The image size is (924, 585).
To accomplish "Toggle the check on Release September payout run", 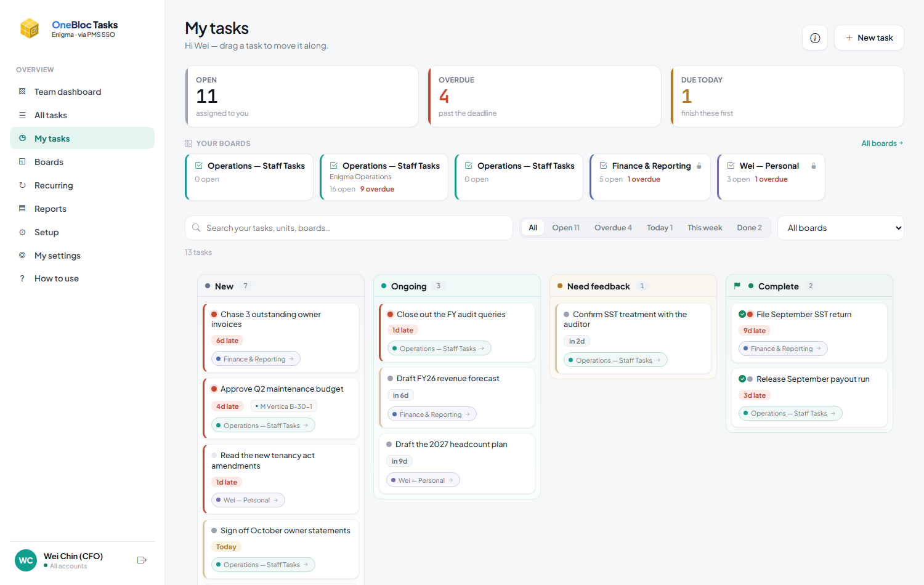I will click(x=742, y=379).
